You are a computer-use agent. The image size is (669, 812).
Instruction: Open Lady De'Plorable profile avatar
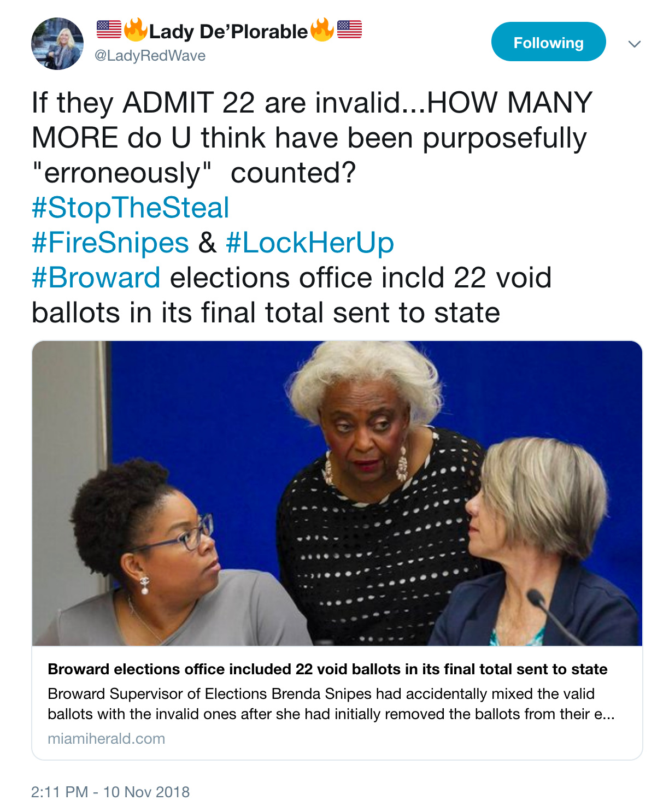tap(57, 44)
